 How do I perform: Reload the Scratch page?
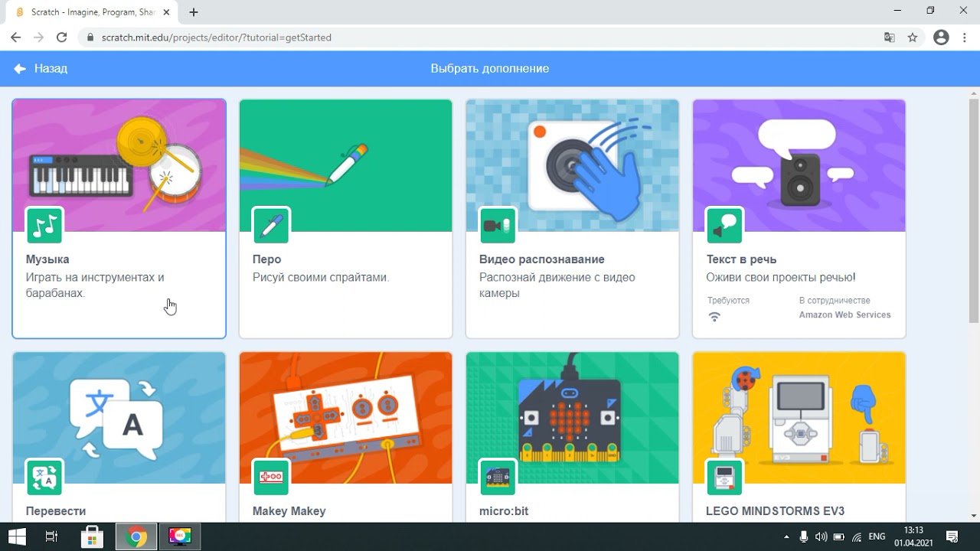point(62,37)
